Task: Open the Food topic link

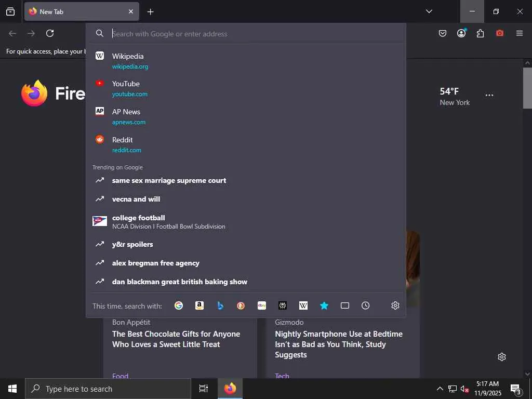Action: click(x=120, y=375)
